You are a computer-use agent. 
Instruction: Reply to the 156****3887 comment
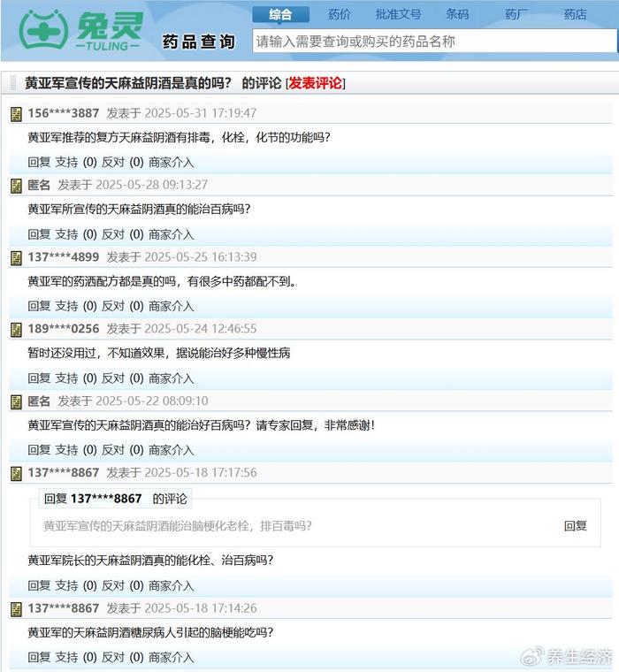(x=39, y=163)
